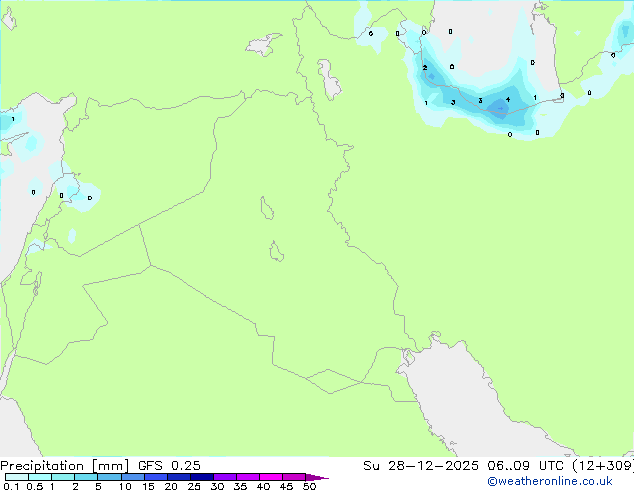Click the "0.5" legend scale label

35,486
